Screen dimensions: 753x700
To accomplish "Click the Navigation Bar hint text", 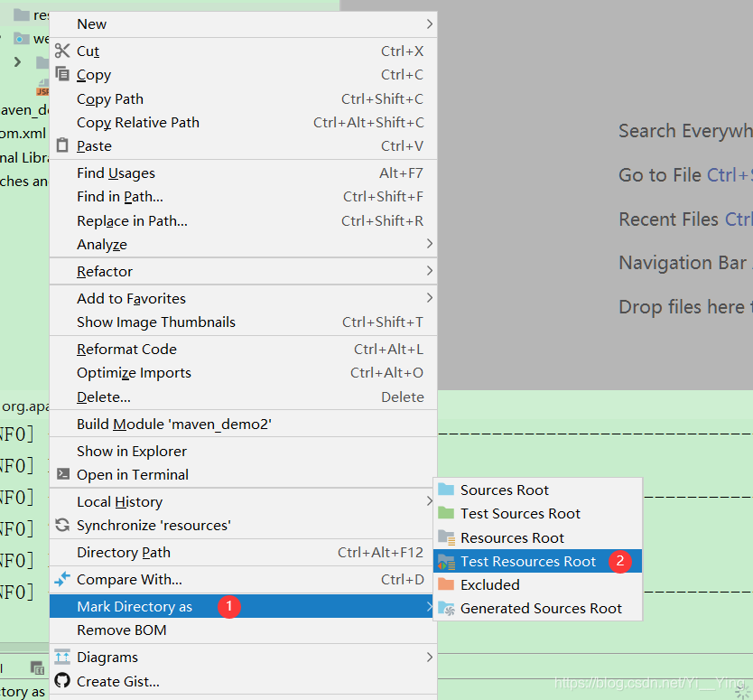I will (685, 263).
